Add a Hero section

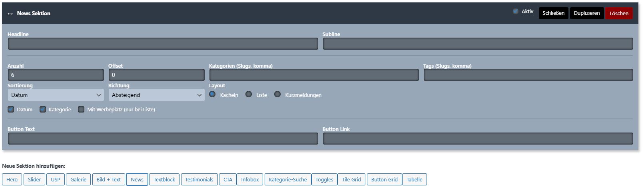pos(12,179)
